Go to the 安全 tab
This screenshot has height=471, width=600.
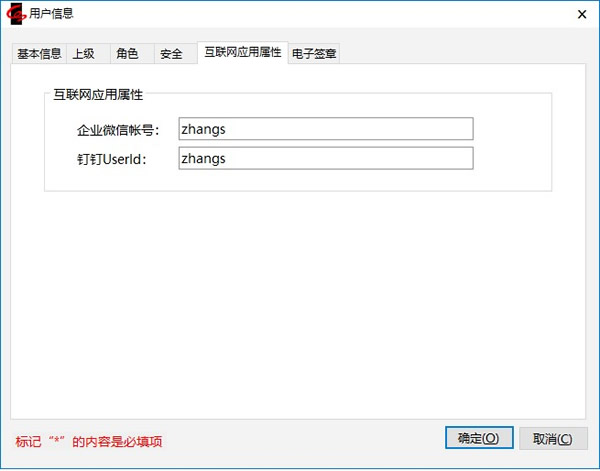click(x=171, y=54)
